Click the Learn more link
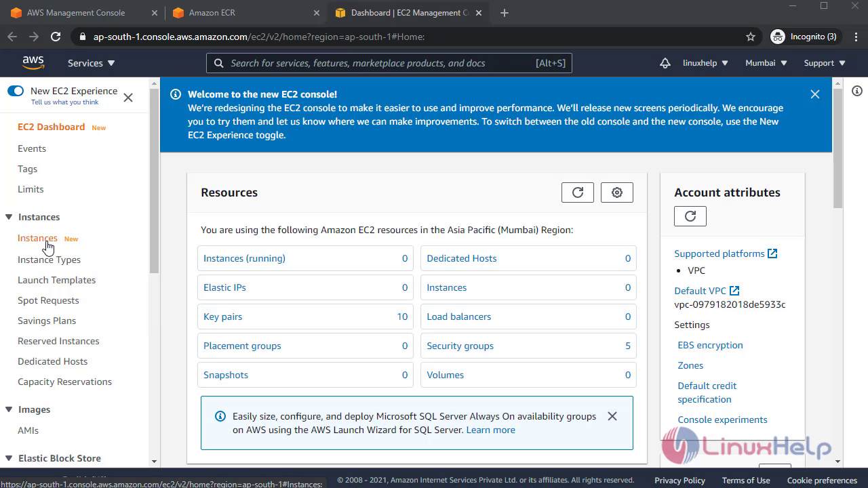This screenshot has width=868, height=488. [490, 430]
